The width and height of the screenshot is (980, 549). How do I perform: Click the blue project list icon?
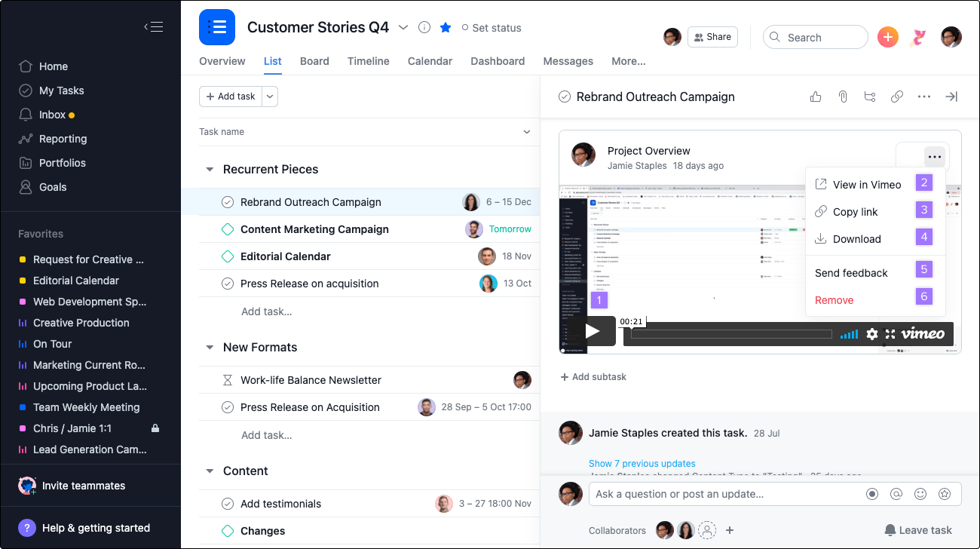click(217, 27)
